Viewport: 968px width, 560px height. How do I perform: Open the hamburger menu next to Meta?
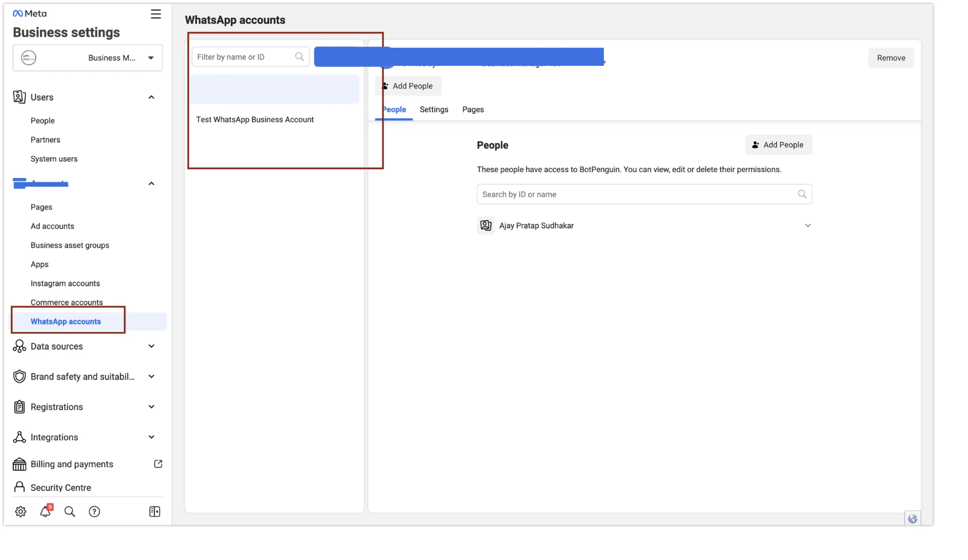coord(156,14)
